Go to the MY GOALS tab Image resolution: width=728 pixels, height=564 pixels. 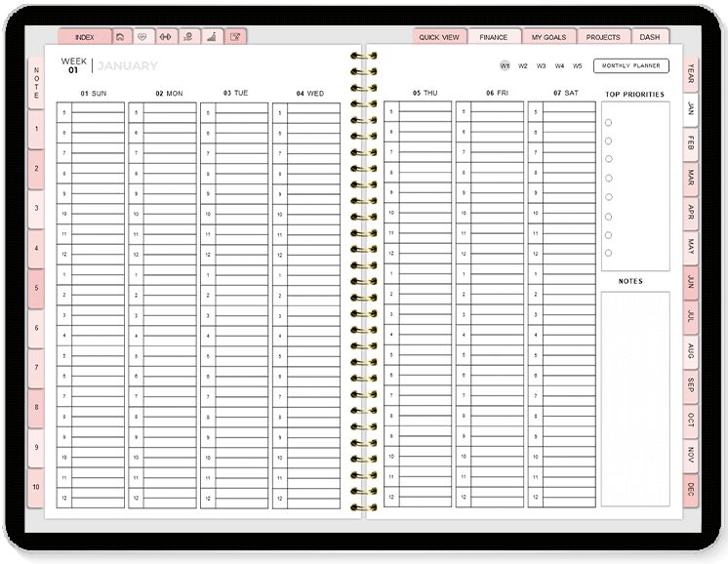click(x=548, y=37)
